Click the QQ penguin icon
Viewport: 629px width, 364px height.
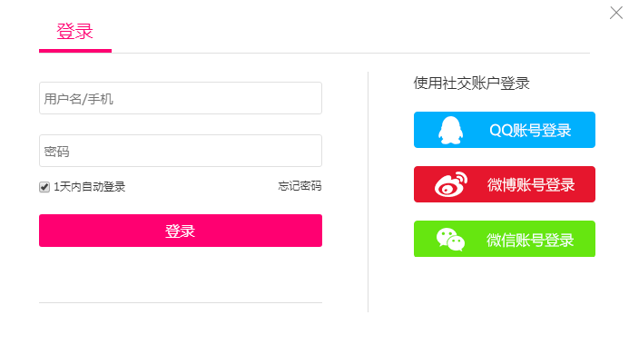tap(450, 130)
